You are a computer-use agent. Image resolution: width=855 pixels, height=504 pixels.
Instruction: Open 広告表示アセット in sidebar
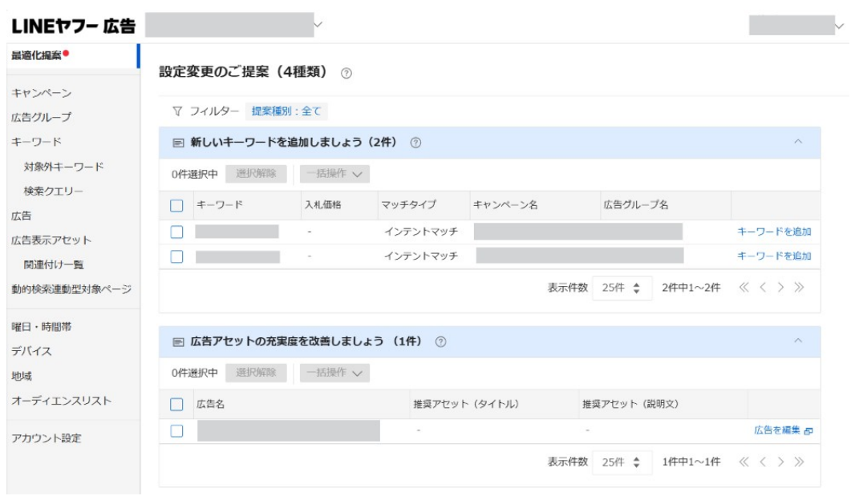tap(51, 240)
